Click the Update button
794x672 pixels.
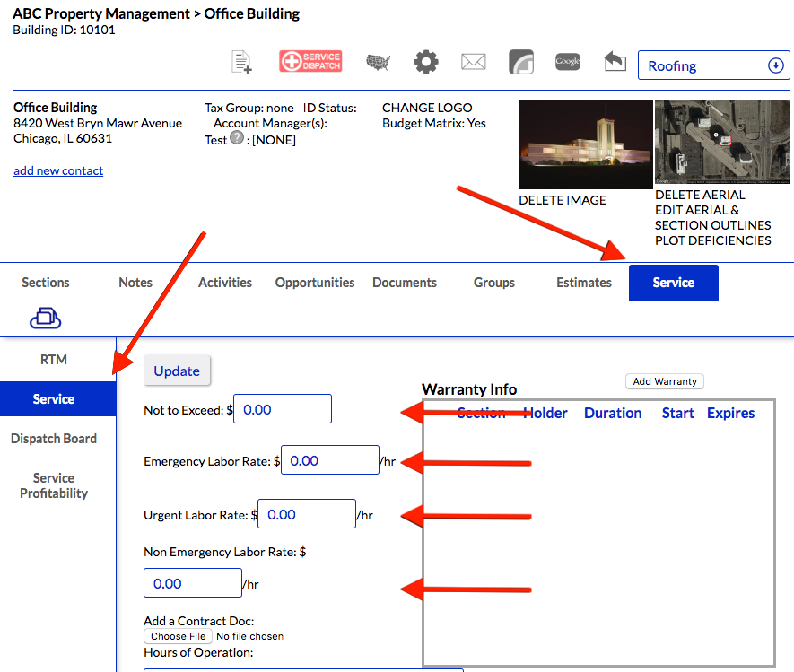click(177, 371)
